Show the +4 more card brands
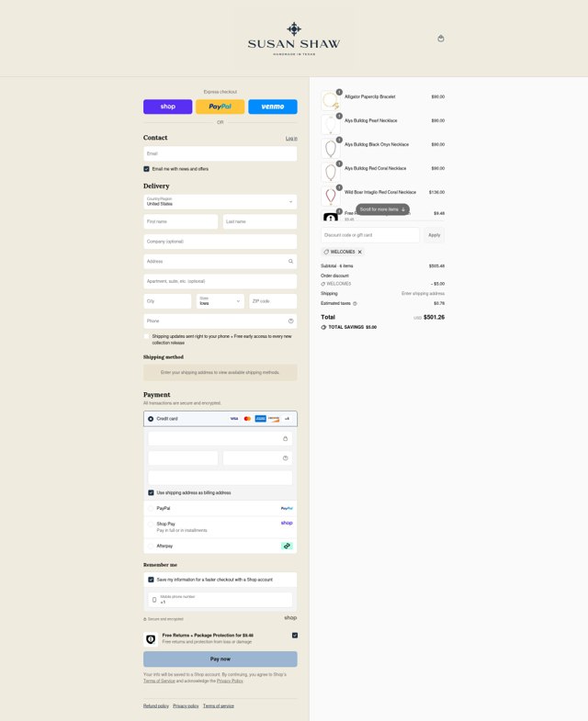 (287, 419)
